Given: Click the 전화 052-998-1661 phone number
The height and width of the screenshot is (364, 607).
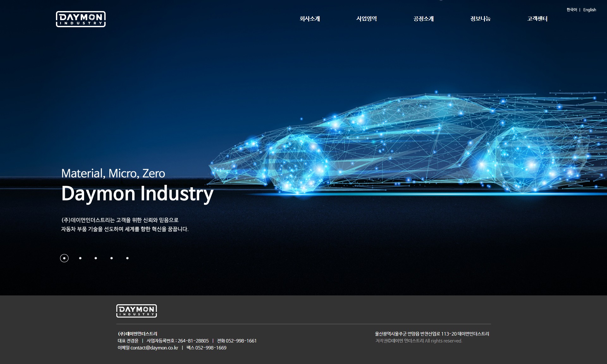Looking at the screenshot, I should pyautogui.click(x=237, y=341).
